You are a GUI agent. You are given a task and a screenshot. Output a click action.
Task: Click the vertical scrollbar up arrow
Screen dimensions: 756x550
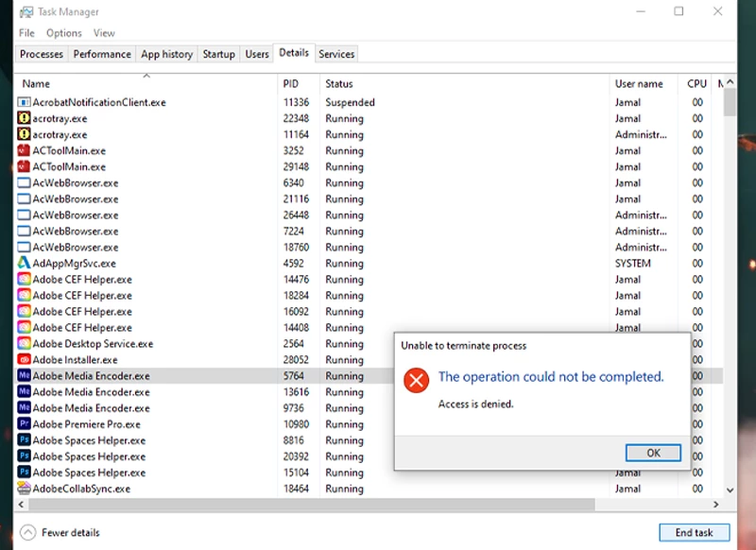click(730, 81)
